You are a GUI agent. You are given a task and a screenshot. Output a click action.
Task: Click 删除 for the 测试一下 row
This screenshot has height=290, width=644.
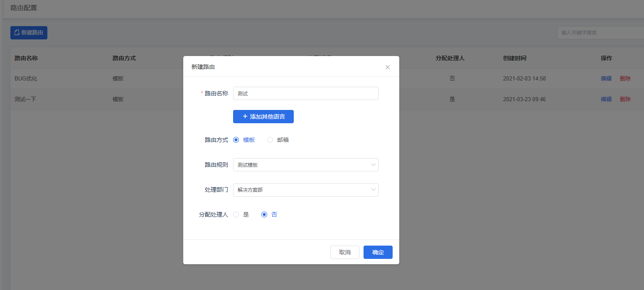pyautogui.click(x=625, y=99)
